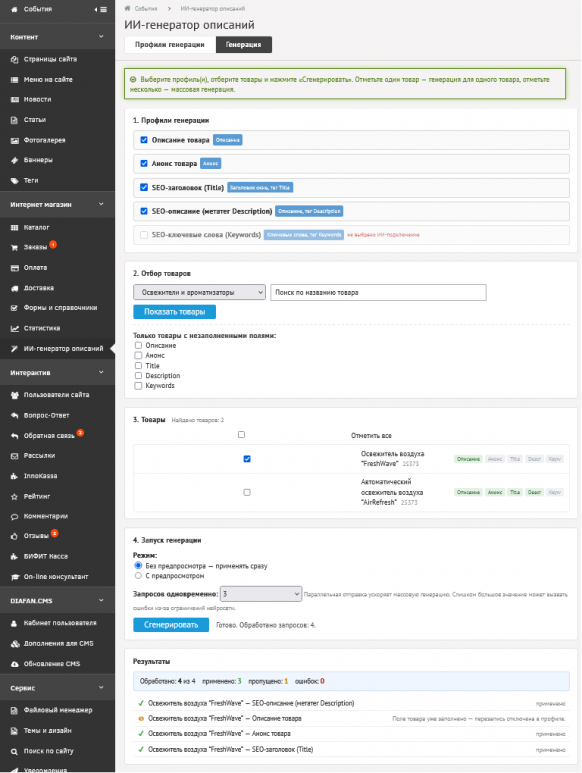Viewport: 582px width, 773px height.
Task: Uncheck the FreshWave product checkbox
Action: coord(247,459)
